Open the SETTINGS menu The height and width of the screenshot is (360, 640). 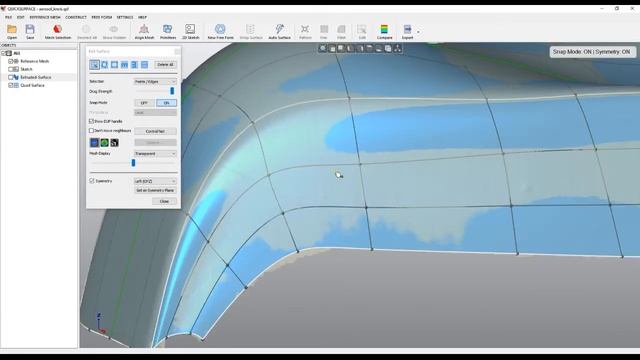(x=125, y=17)
